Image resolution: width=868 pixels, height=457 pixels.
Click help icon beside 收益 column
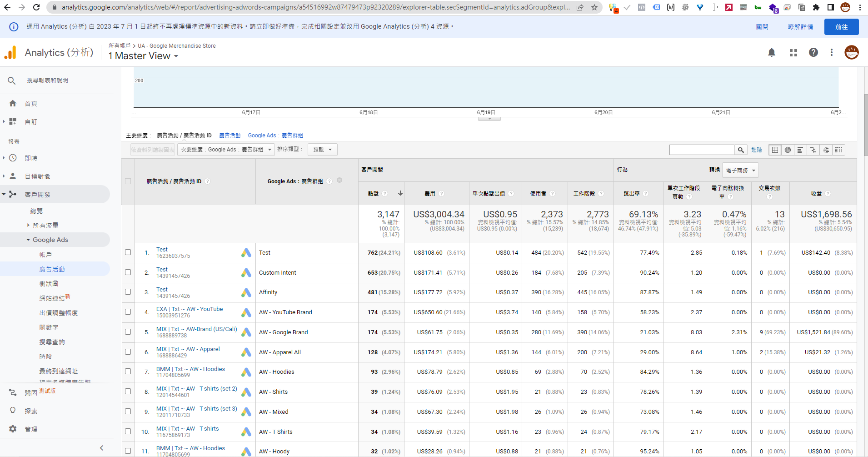828,194
